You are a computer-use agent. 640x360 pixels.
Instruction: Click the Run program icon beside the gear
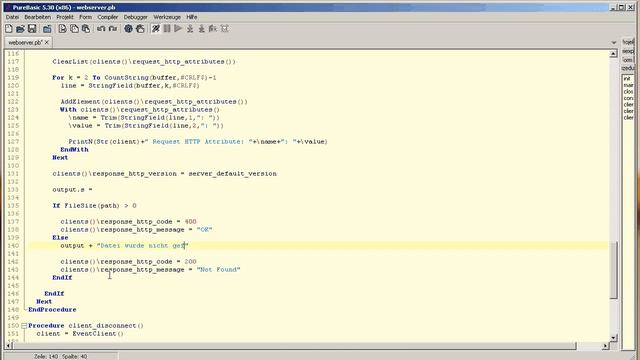[x=140, y=29]
